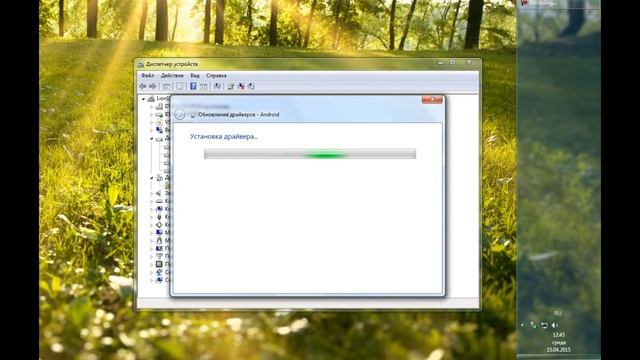The image size is (640, 360).
Task: Click the update driver software toolbar icon
Action: (x=231, y=86)
